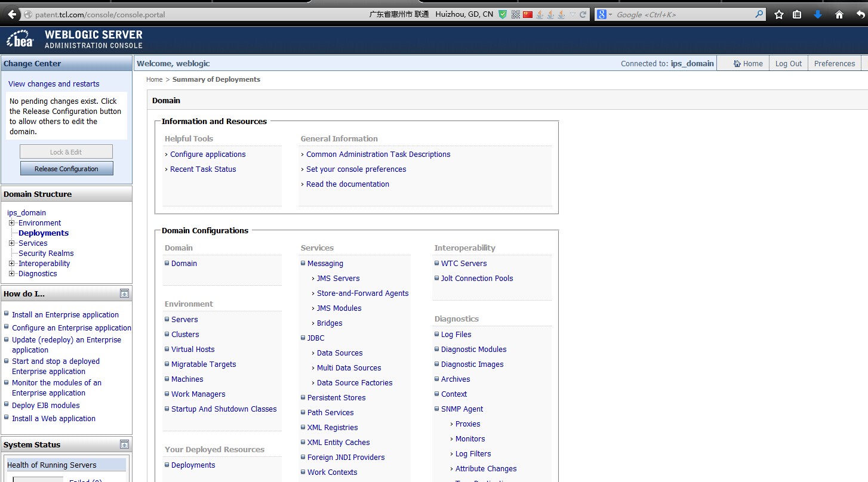
Task: Open Log Files under Diagnostics
Action: coord(456,335)
